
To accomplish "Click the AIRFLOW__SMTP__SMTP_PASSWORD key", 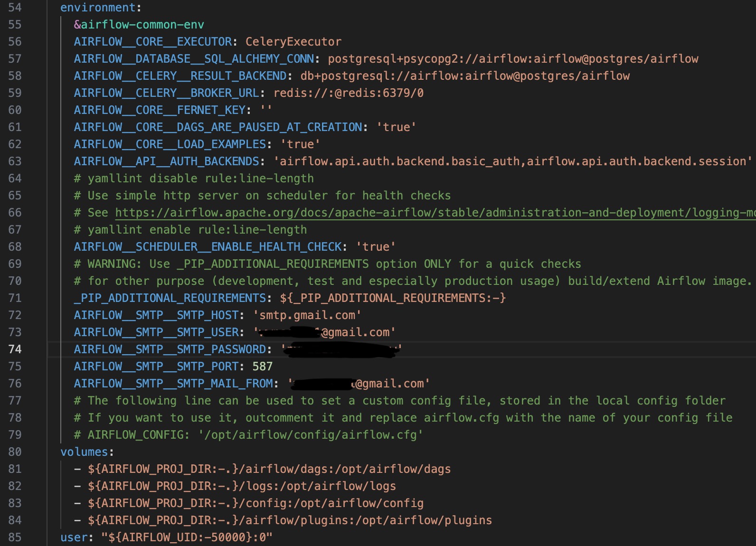I will pos(170,349).
